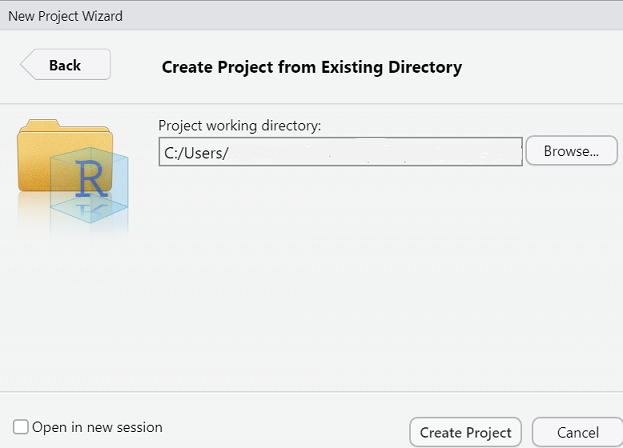
Task: Click the C:/Users/ path text
Action: pos(197,153)
